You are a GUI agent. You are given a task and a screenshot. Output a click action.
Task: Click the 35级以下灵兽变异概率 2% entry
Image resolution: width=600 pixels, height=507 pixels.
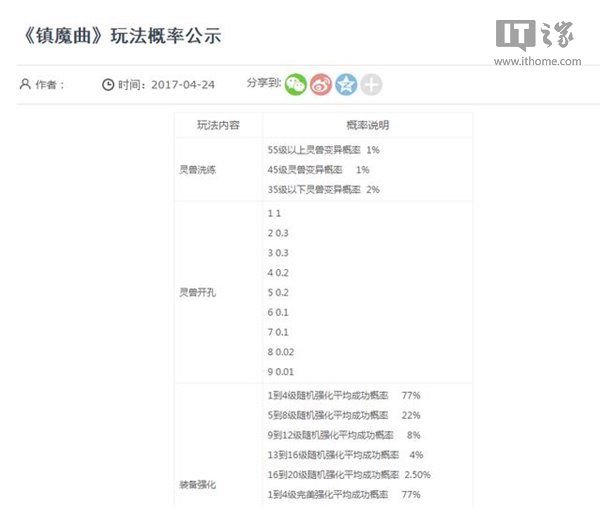point(323,189)
